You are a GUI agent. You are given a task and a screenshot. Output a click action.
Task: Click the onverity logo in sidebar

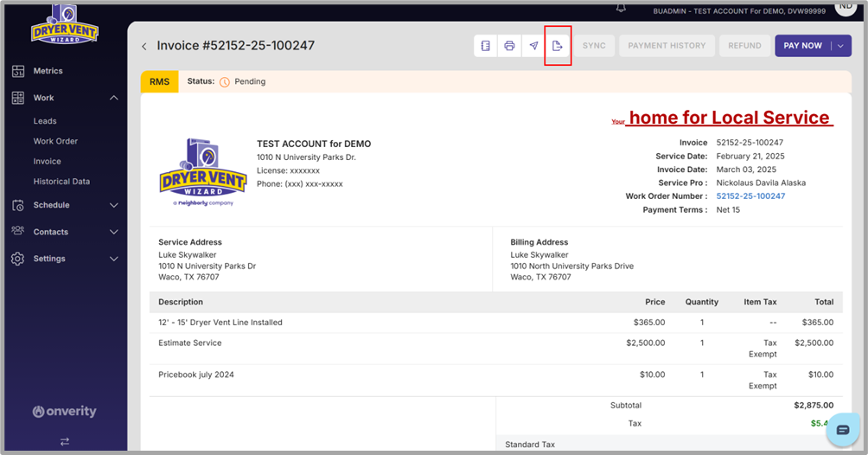64,411
